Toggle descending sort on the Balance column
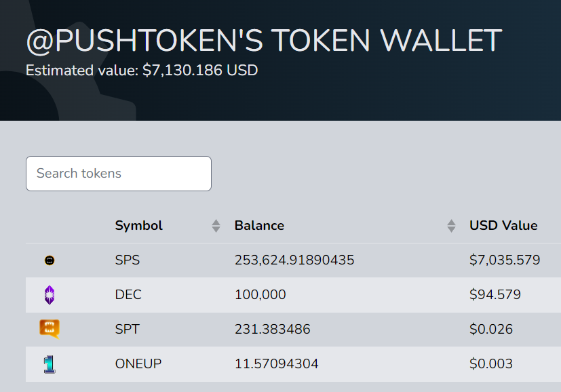This screenshot has width=561, height=392. point(451,229)
